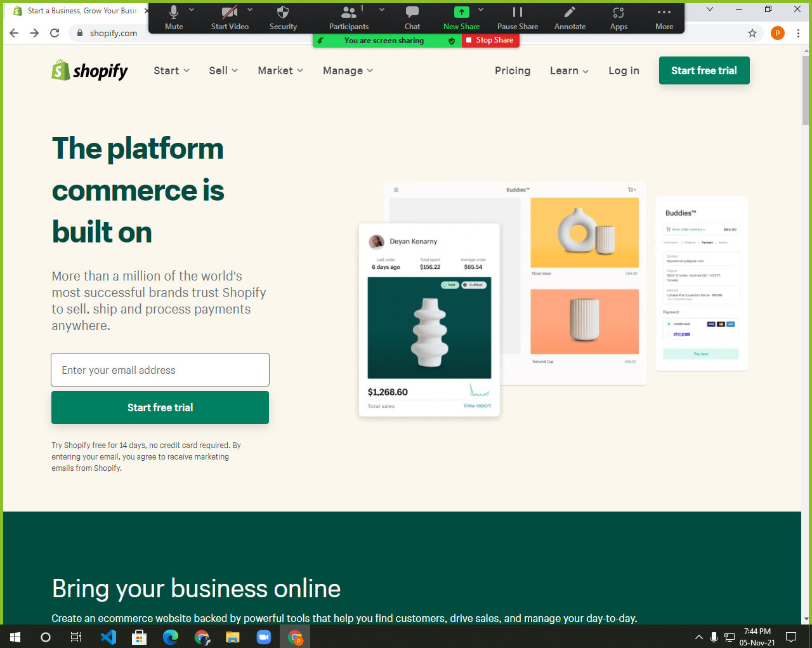Open Mute audio options arrow
This screenshot has height=648, width=812.
tap(192, 10)
